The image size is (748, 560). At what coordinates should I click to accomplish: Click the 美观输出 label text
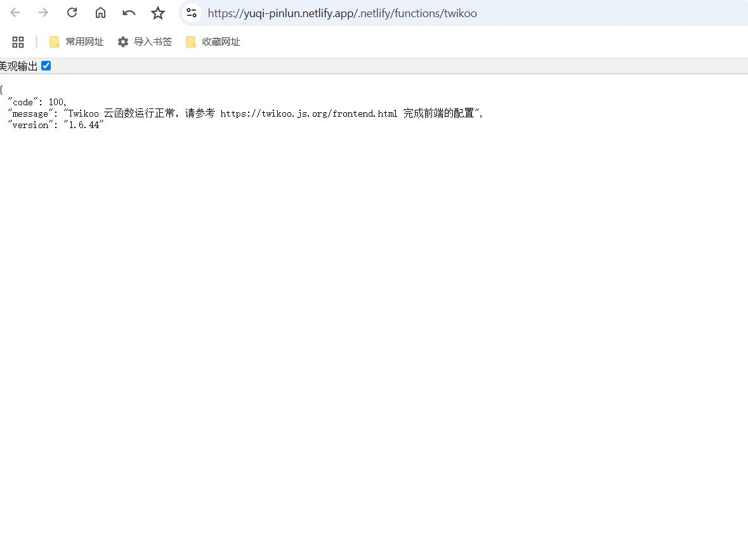coord(18,67)
